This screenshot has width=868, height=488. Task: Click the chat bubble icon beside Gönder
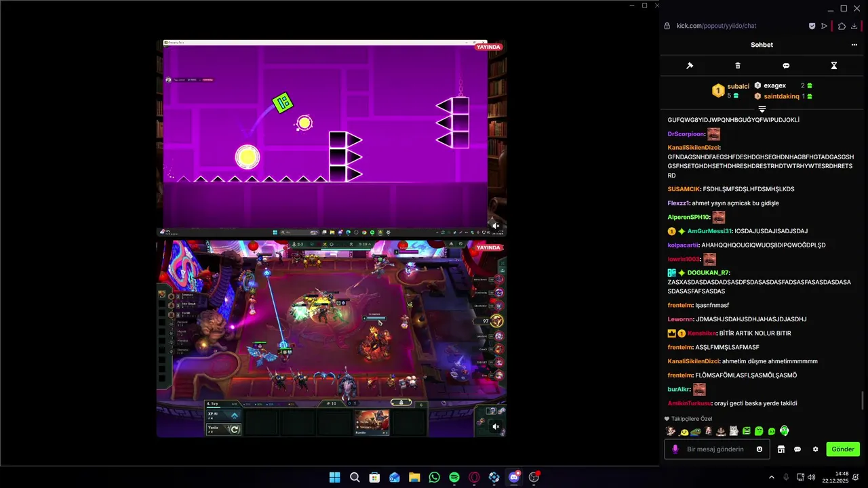coord(797,449)
